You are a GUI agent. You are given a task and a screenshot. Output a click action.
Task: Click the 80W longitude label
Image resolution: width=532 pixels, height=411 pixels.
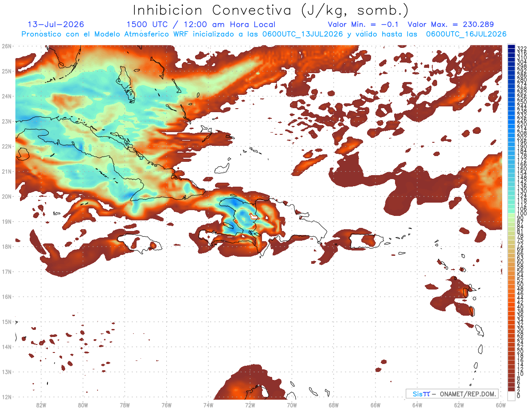click(x=82, y=405)
